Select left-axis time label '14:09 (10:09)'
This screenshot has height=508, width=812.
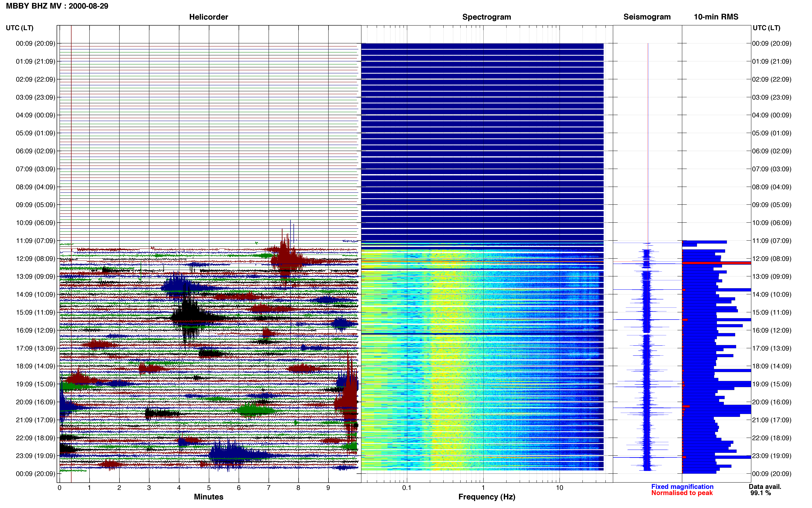point(36,295)
